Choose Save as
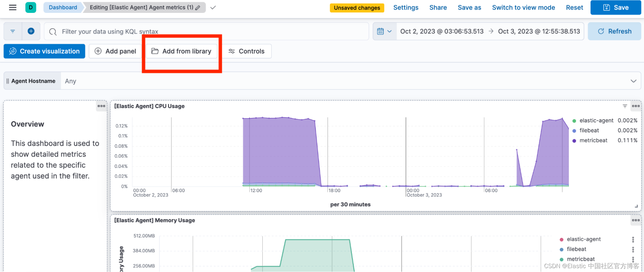This screenshot has height=272, width=644. [469, 7]
